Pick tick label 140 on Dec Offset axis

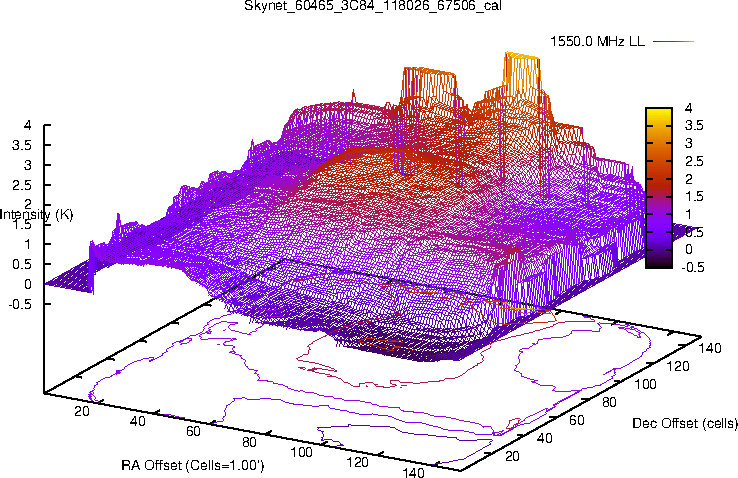pyautogui.click(x=710, y=348)
